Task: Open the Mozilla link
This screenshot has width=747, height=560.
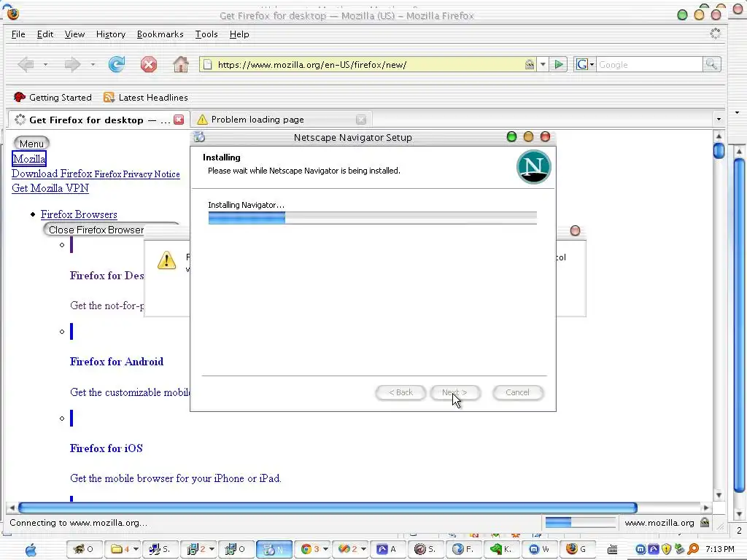Action: click(x=29, y=159)
